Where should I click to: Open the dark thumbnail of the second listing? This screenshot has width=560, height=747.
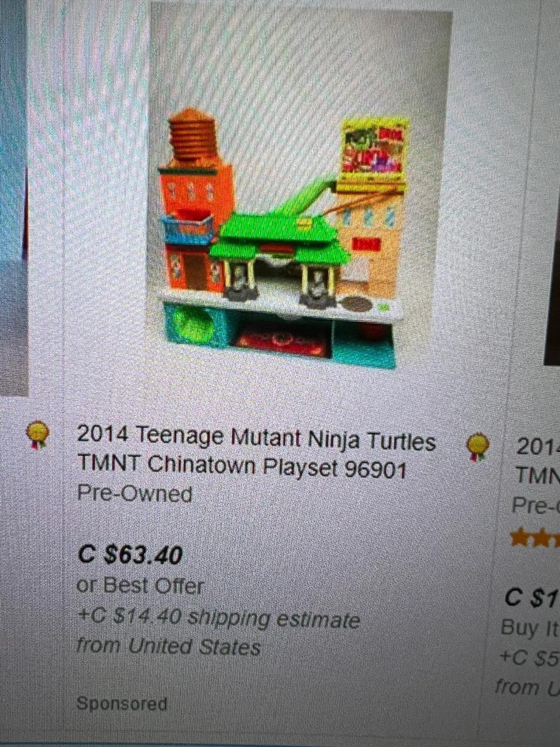[x=551, y=182]
